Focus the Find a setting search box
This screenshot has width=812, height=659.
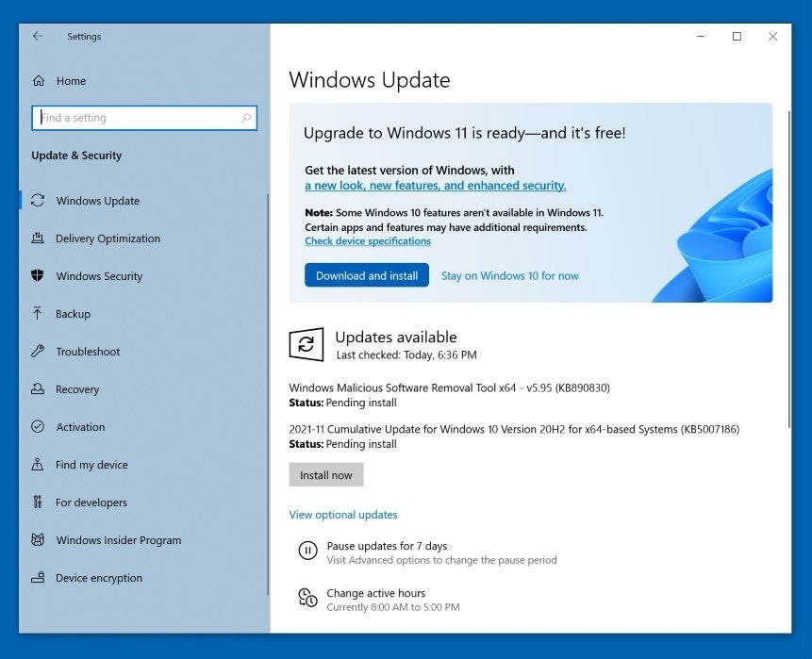tap(144, 118)
